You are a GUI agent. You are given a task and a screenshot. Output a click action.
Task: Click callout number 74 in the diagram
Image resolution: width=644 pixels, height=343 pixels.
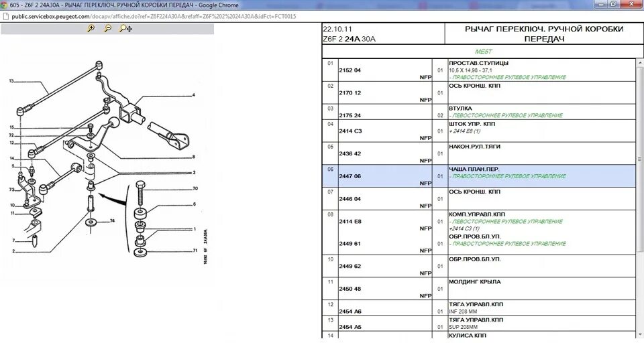tap(112, 220)
